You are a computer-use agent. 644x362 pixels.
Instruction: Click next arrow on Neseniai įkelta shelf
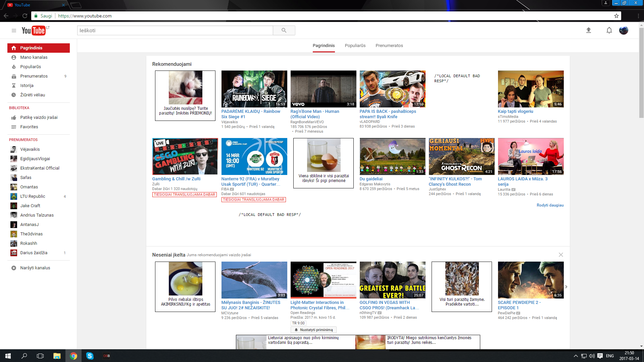[x=566, y=287]
